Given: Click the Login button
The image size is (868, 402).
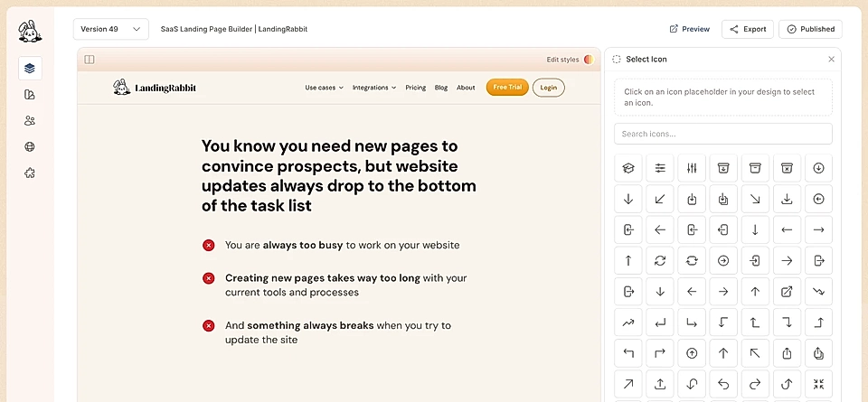Looking at the screenshot, I should coord(549,88).
